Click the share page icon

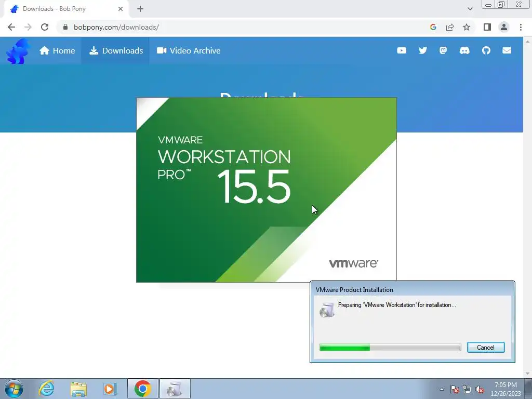[x=450, y=27]
